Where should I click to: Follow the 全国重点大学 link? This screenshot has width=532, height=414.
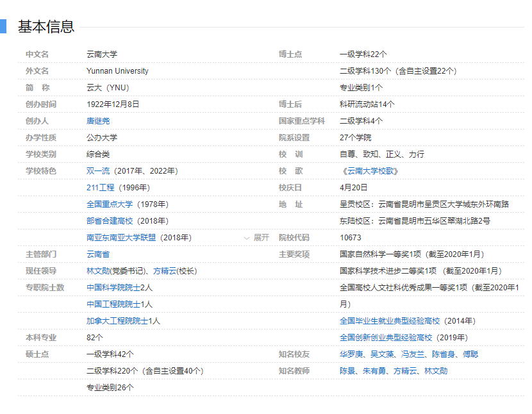point(110,204)
